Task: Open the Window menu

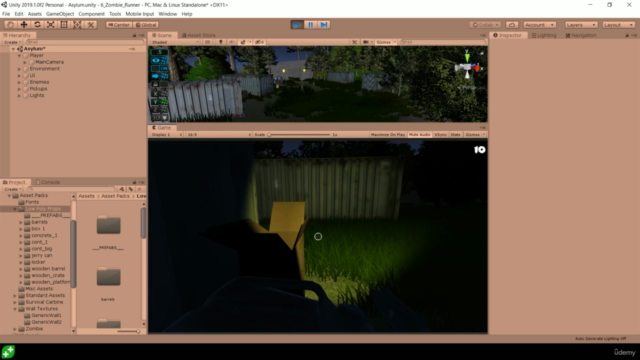Action: click(168, 14)
